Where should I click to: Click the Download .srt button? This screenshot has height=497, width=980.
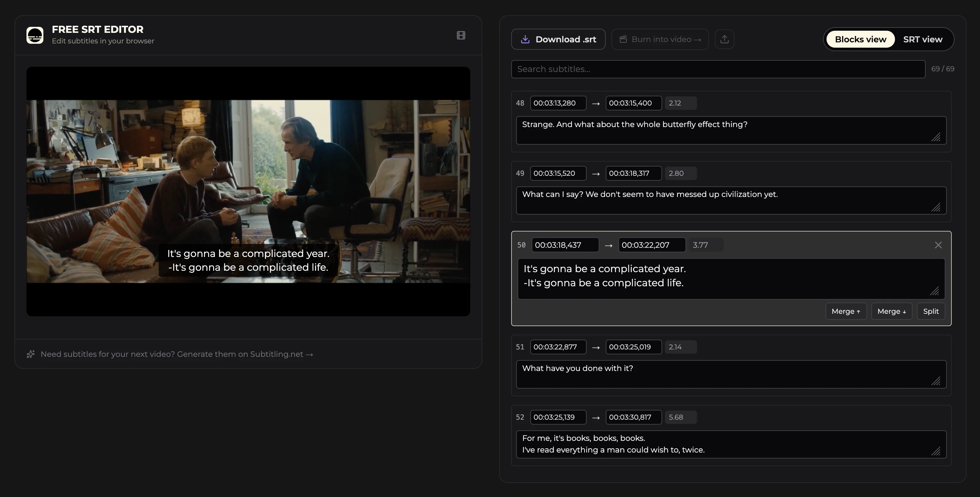558,39
